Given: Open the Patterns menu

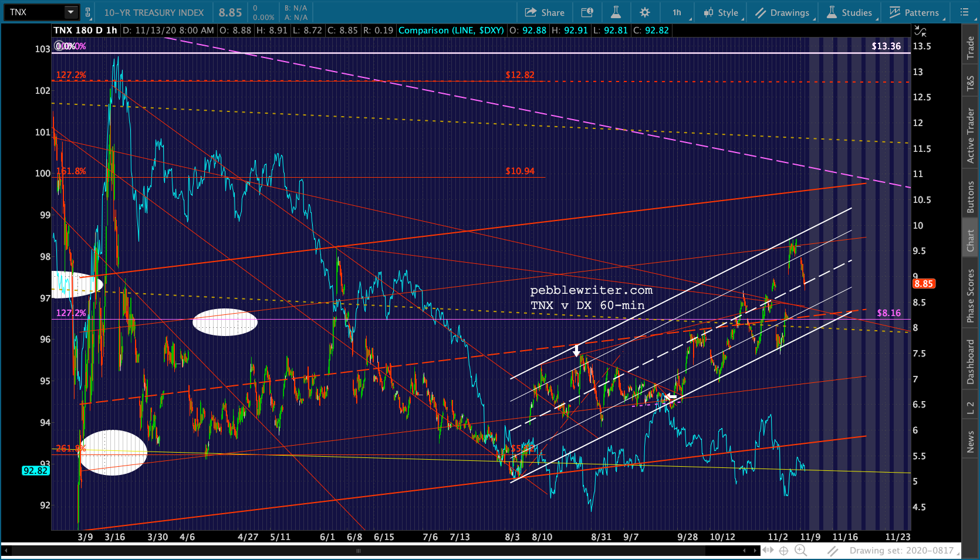Looking at the screenshot, I should point(914,12).
